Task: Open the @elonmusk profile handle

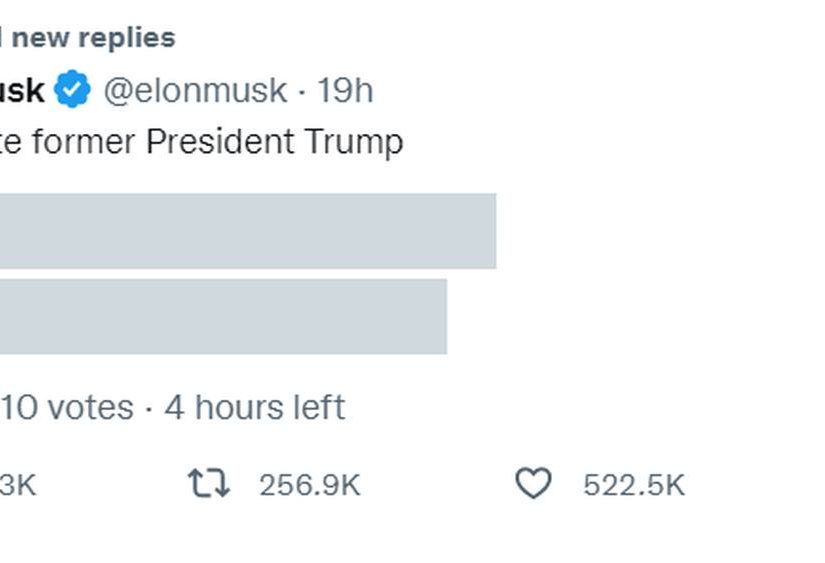Action: coord(196,90)
